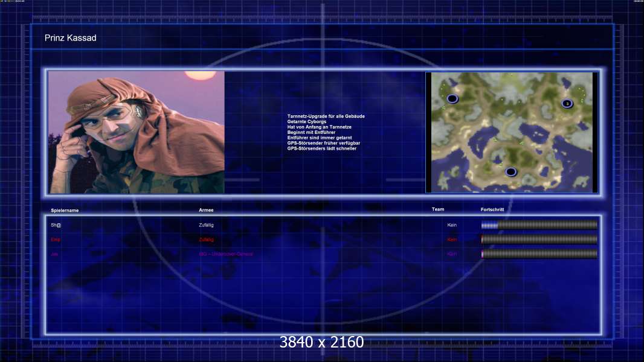Click 'Entführer sind immer getarnt' line
The width and height of the screenshot is (644, 362).
point(320,138)
